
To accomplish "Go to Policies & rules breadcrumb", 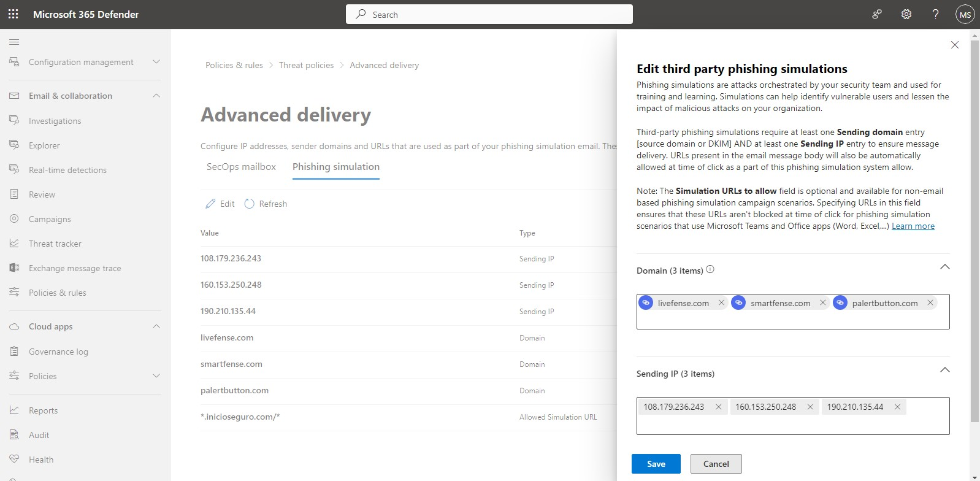I will tap(234, 65).
